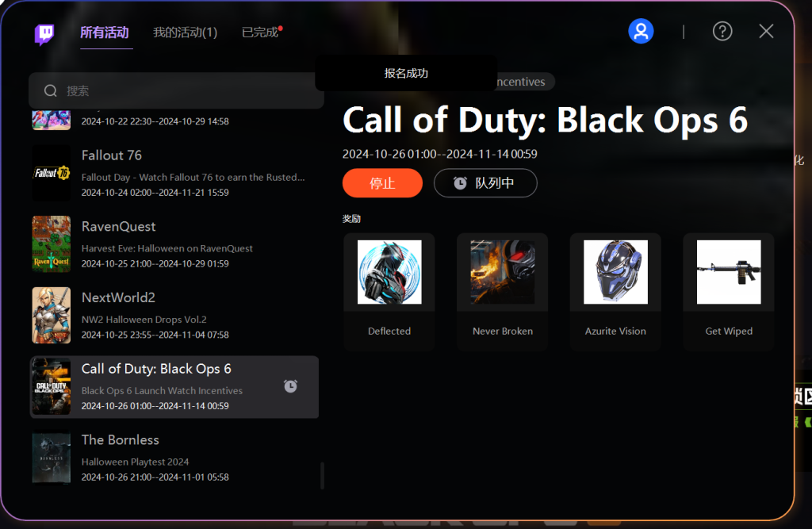Click 'Black Ops 6 Launch Watch Incentives' text

tap(162, 391)
